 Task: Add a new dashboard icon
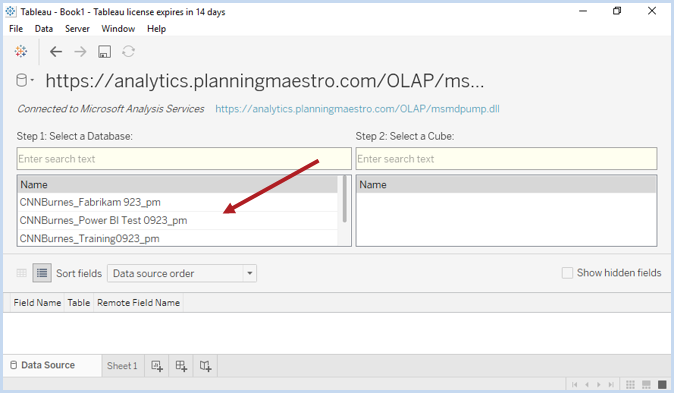(181, 366)
